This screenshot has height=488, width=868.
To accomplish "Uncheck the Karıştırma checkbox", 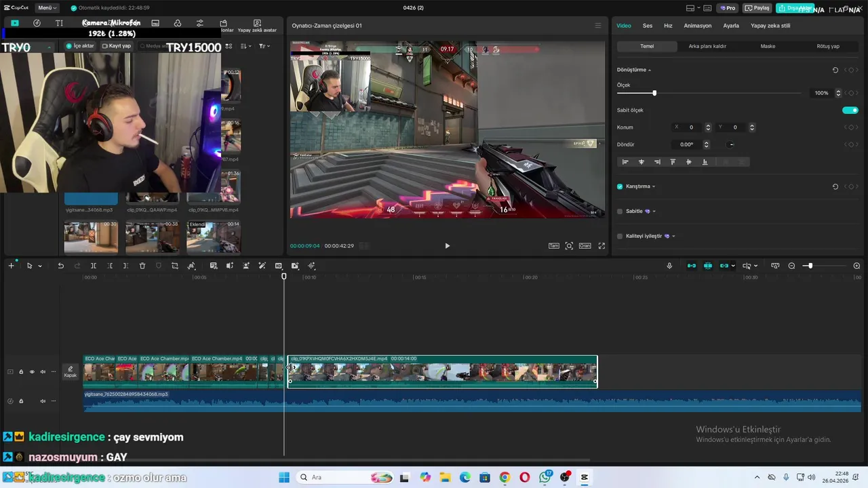I will click(x=620, y=186).
